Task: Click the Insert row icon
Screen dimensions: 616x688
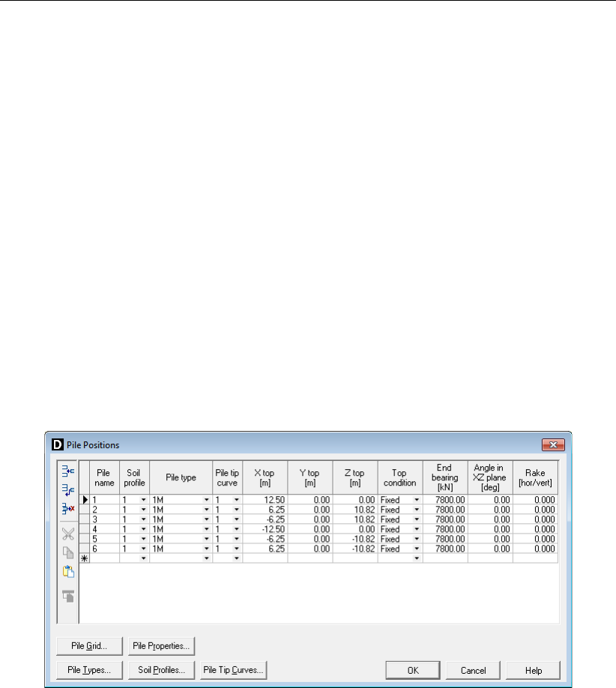Action: (x=68, y=471)
